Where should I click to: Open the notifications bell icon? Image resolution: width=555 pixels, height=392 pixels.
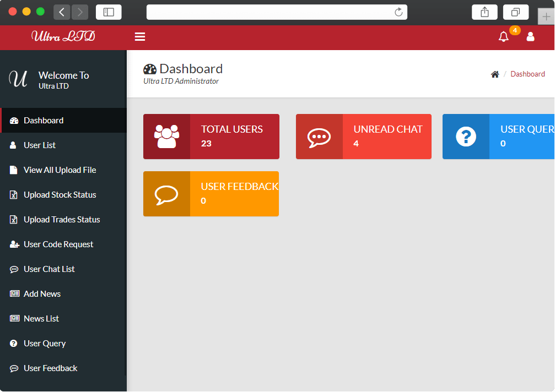point(503,37)
